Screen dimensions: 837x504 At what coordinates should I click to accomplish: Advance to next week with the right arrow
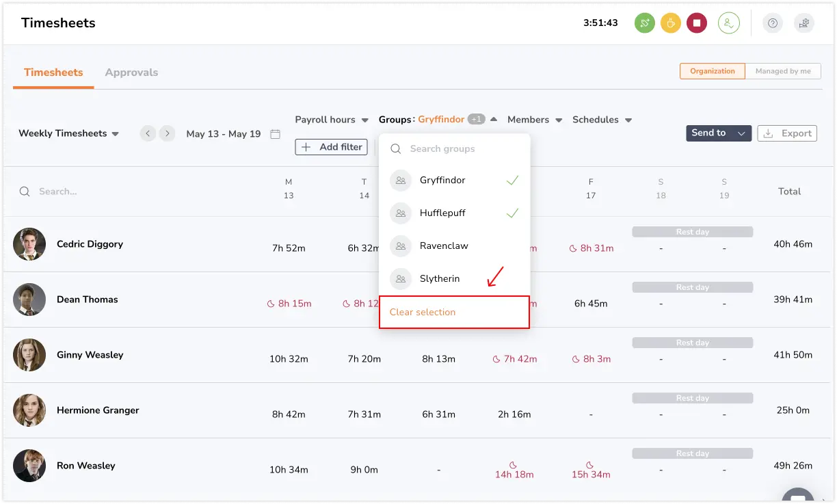click(166, 133)
